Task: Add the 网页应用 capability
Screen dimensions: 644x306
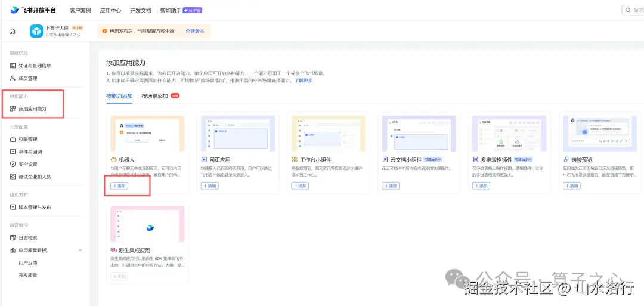Action: [210, 186]
